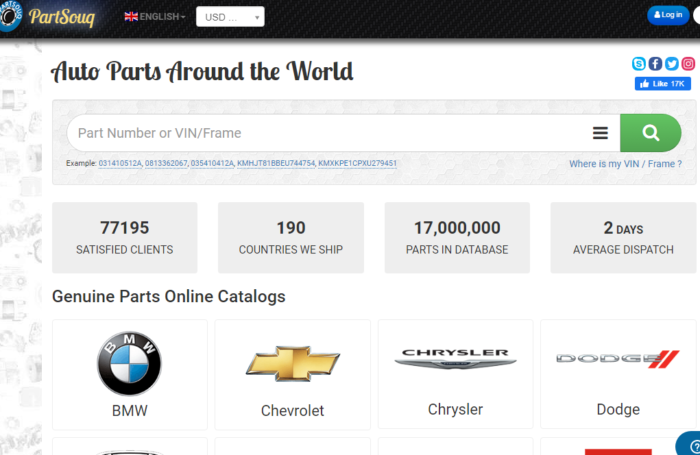
Task: Click the 190 Countries We Ship tile
Action: pyautogui.click(x=291, y=238)
